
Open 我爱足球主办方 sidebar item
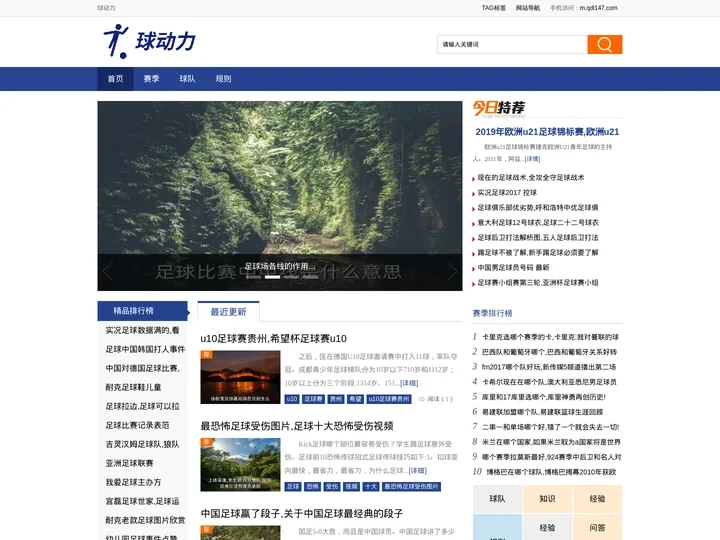coord(133,482)
